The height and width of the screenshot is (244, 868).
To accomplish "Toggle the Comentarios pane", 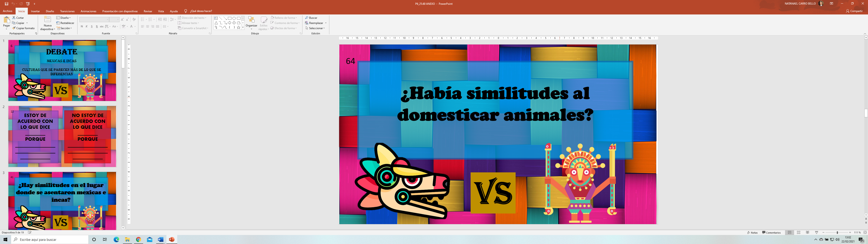I will pyautogui.click(x=771, y=232).
